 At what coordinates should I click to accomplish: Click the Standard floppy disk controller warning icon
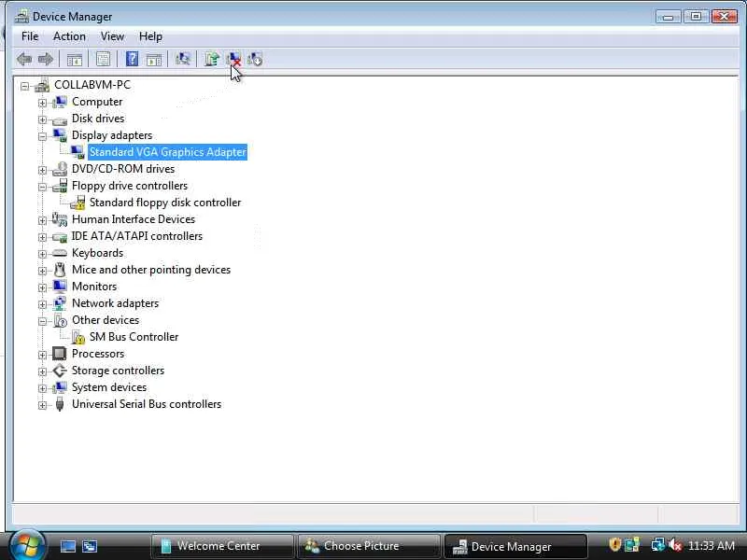[78, 203]
